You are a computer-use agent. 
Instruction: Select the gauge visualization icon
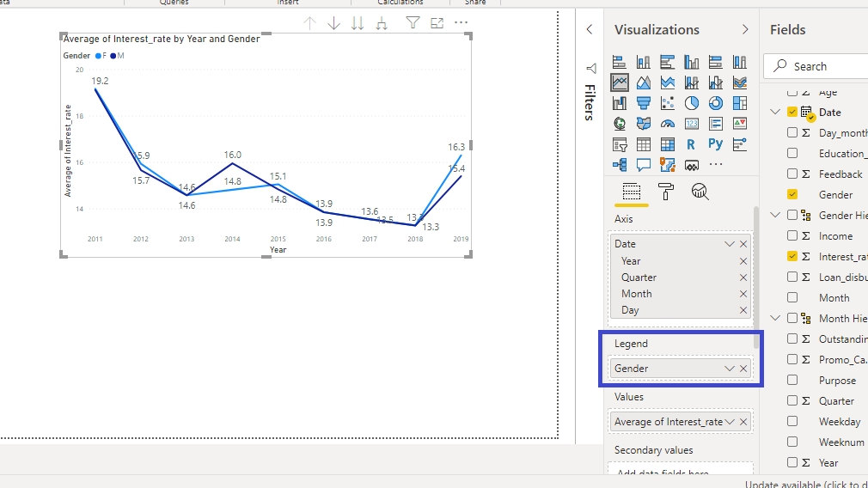point(668,124)
